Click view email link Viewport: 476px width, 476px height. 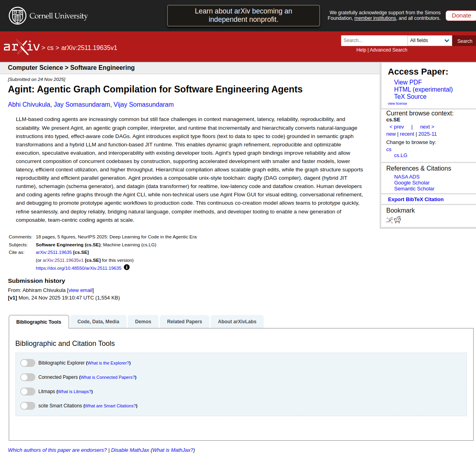coord(81,290)
